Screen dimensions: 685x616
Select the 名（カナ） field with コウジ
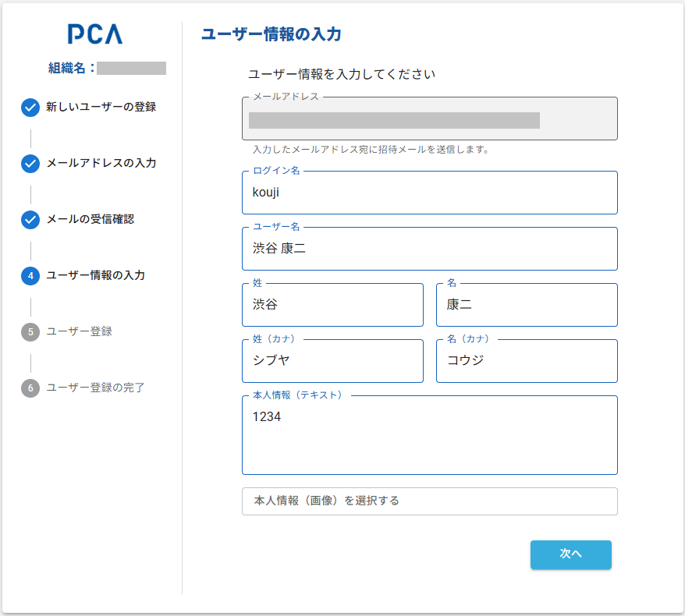[527, 361]
